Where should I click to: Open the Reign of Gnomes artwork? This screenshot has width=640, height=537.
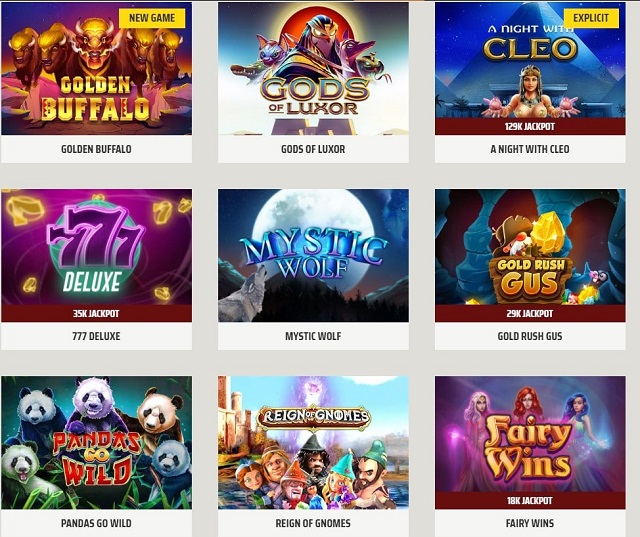click(x=313, y=442)
